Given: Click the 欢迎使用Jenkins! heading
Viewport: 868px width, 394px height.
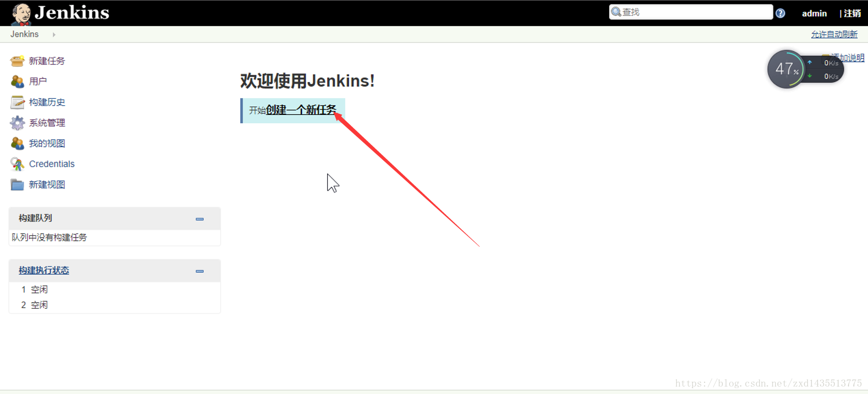Looking at the screenshot, I should (x=307, y=81).
